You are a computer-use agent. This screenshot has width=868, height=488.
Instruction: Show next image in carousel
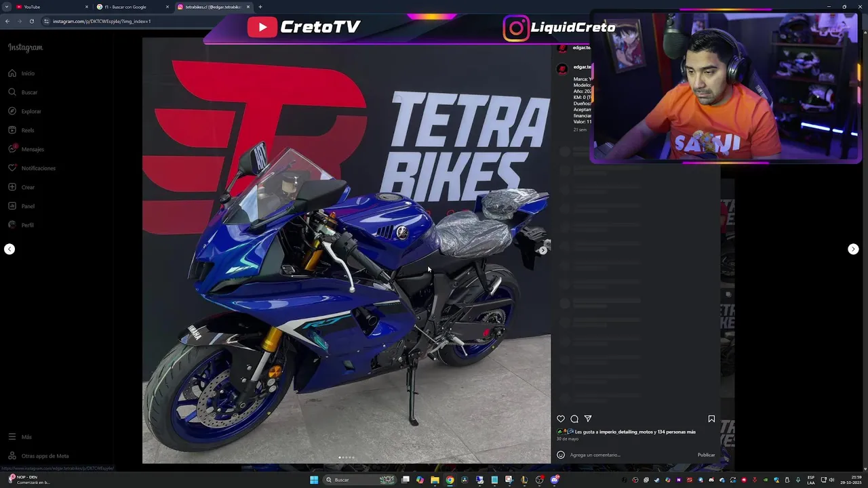542,251
